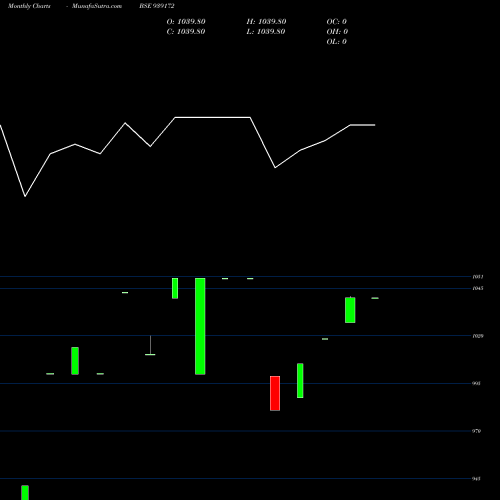Click the lowest dip point of the white line

coord(25,196)
